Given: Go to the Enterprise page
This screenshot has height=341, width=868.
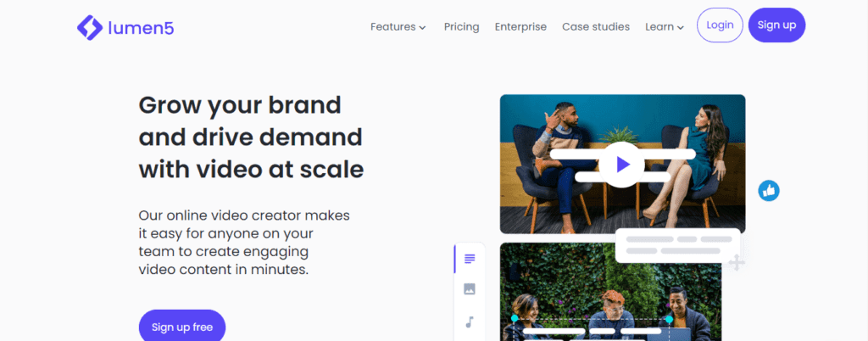Looking at the screenshot, I should [x=520, y=26].
